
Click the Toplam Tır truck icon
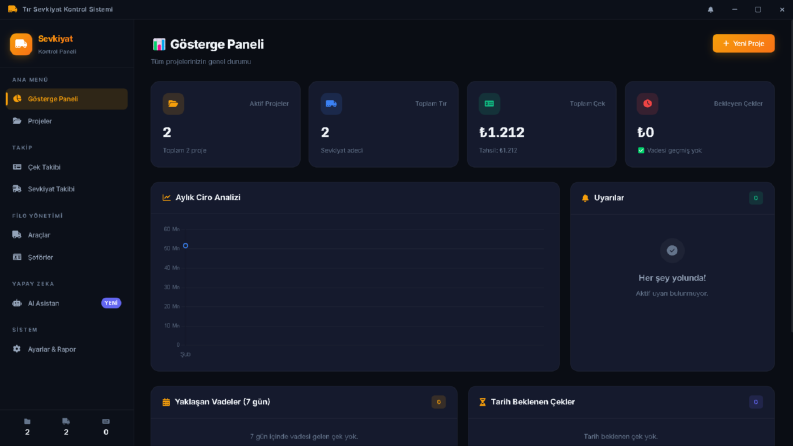click(x=331, y=104)
